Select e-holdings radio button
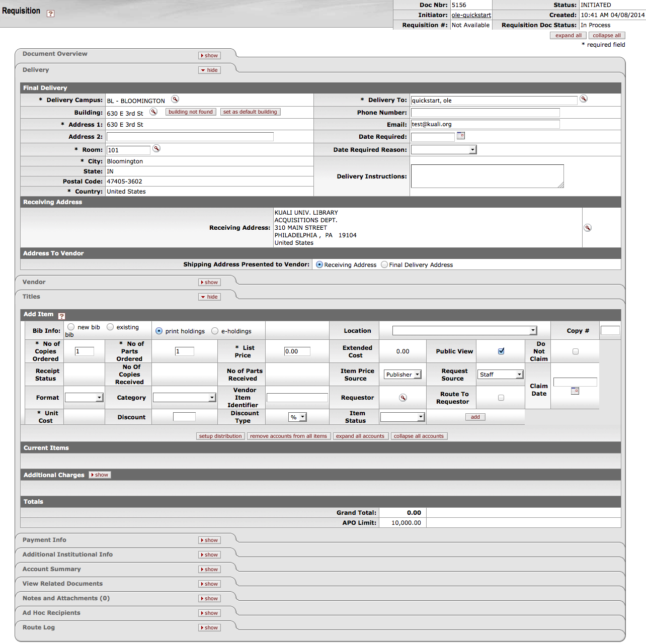 (x=215, y=331)
